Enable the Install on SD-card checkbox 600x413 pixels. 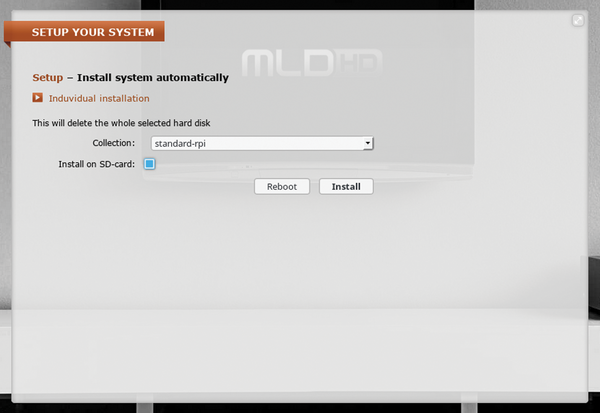tap(150, 164)
